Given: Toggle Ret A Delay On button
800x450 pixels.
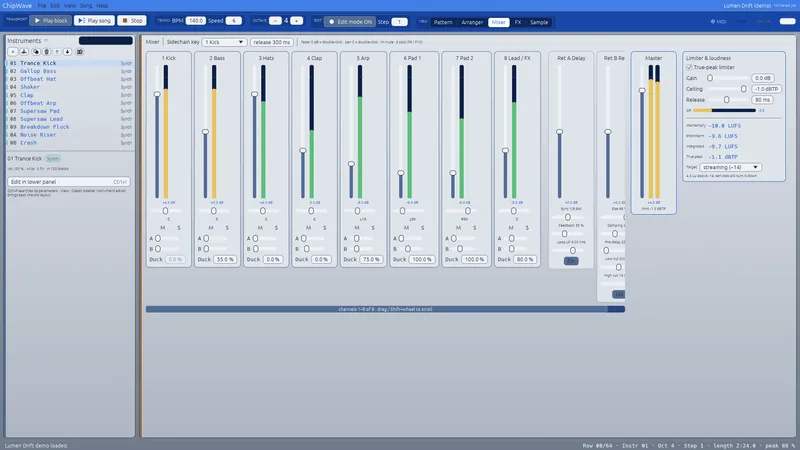Looking at the screenshot, I should click(571, 261).
